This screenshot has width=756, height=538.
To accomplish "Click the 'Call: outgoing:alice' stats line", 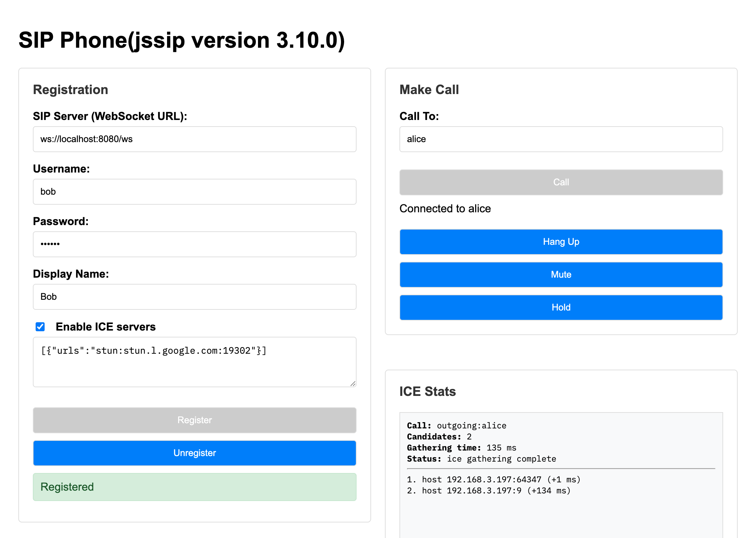I will pos(457,426).
